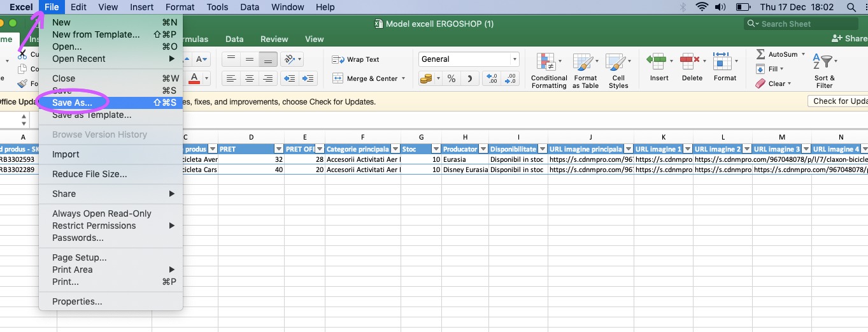Apply Percent Style format
The width and height of the screenshot is (868, 332).
[x=452, y=78]
